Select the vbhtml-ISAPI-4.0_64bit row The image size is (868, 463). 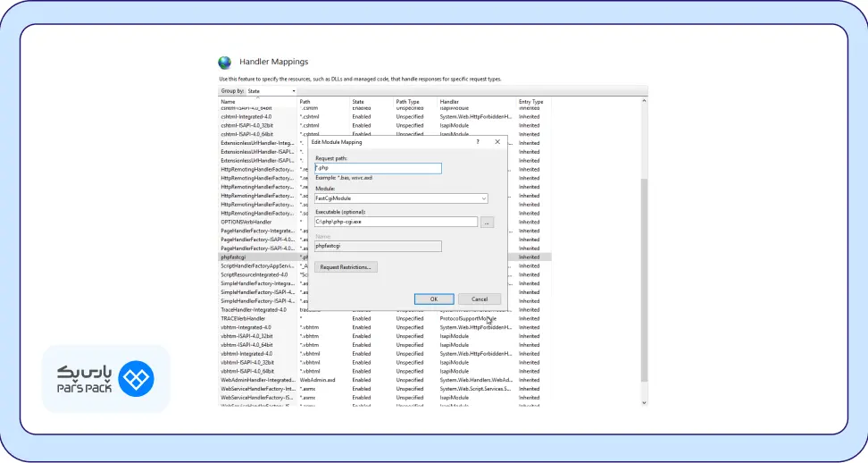pyautogui.click(x=385, y=372)
